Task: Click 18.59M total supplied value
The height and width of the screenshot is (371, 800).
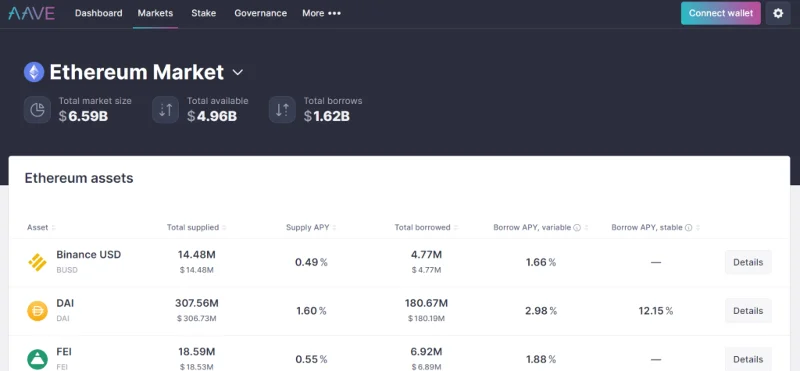Action: click(196, 352)
